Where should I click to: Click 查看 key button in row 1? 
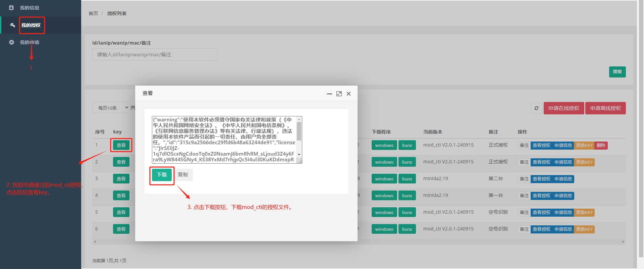click(x=121, y=145)
